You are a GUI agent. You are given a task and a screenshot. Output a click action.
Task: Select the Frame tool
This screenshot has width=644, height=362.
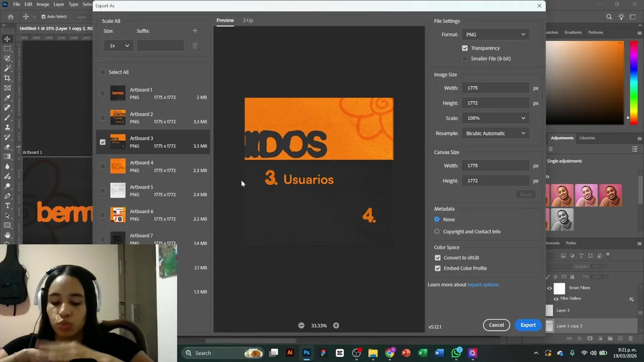coord(7,88)
